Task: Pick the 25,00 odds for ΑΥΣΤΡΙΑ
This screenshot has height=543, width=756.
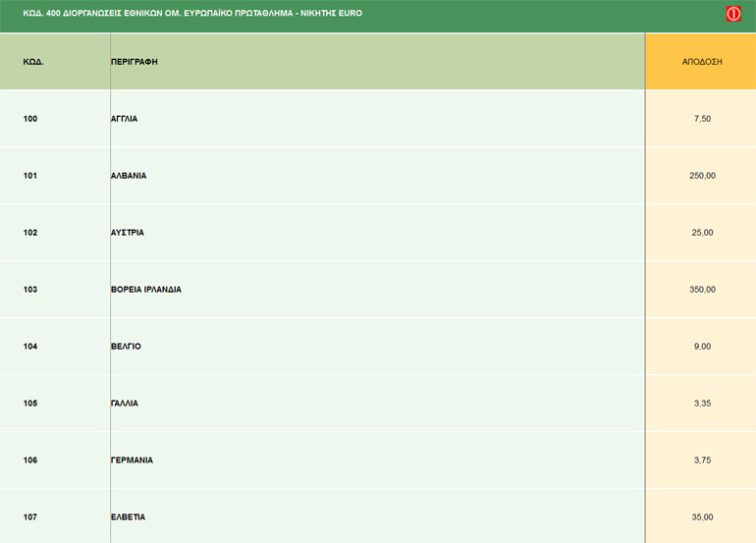Action: [701, 233]
